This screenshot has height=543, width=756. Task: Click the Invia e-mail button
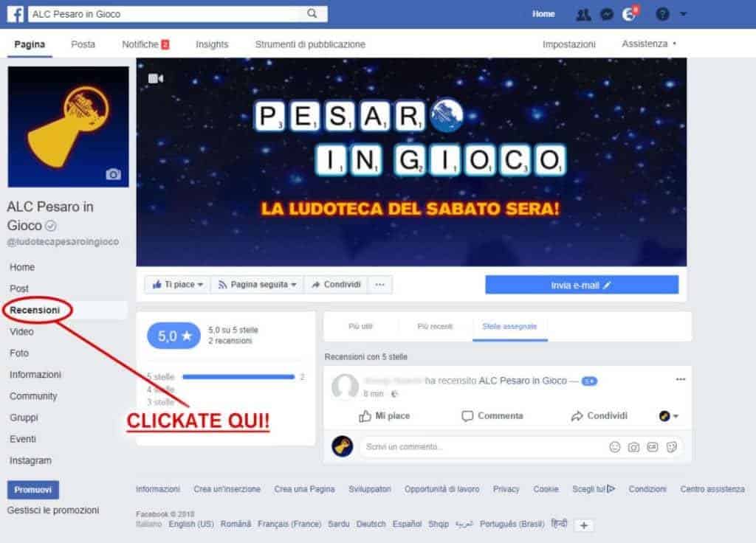(x=582, y=285)
